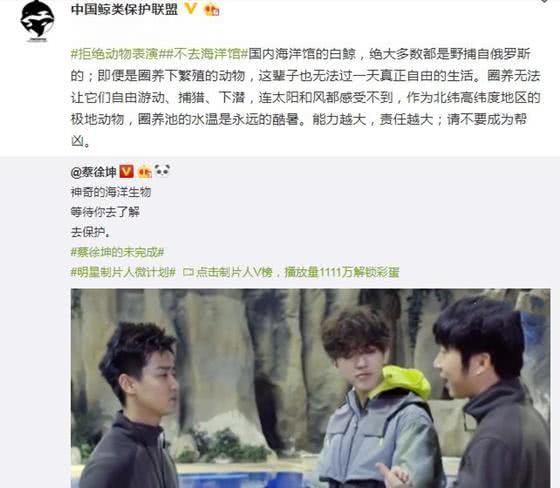This screenshot has width=560, height=488.
Task: Click the crown badge next to 蔡徐坤
Action: 145,172
